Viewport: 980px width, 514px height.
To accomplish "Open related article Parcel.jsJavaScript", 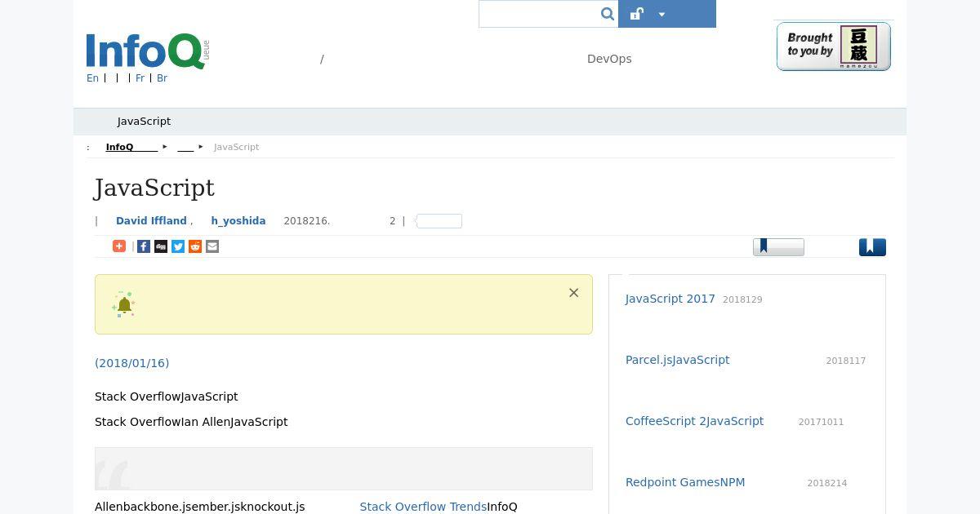I will click(x=677, y=360).
